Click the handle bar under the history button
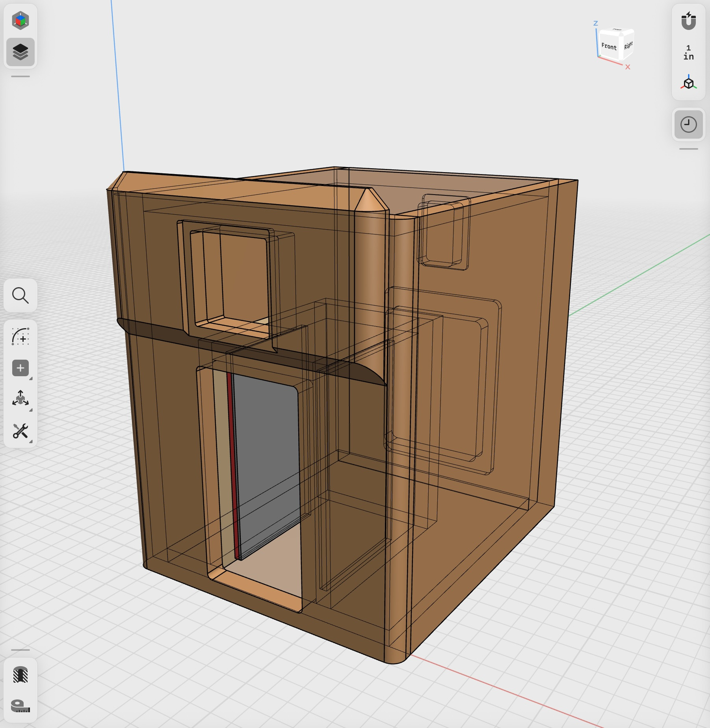Viewport: 710px width, 728px height. tap(689, 149)
